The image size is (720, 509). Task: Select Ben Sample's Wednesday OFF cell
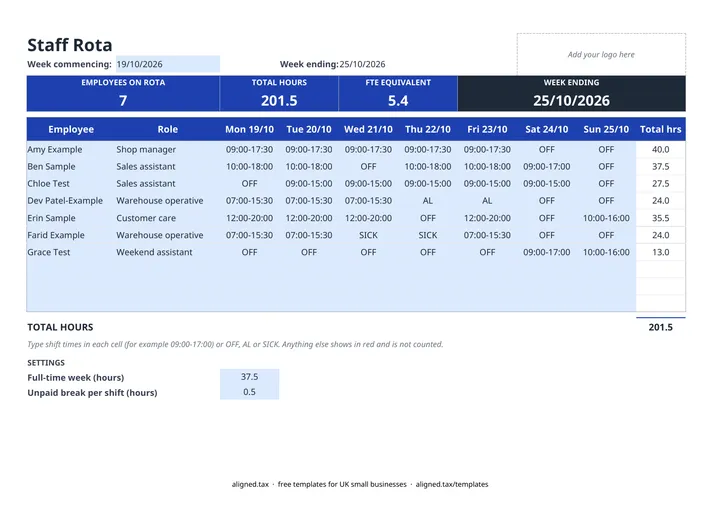368,166
